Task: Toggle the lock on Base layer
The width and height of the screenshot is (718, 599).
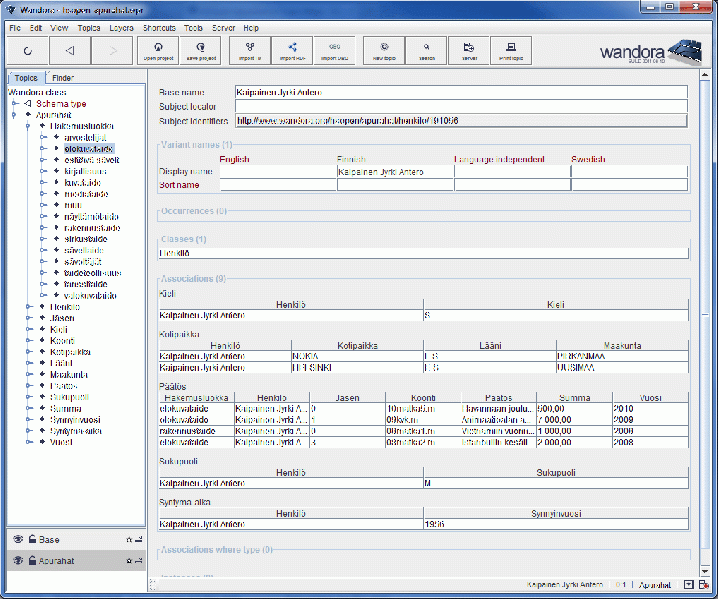Action: [31, 539]
